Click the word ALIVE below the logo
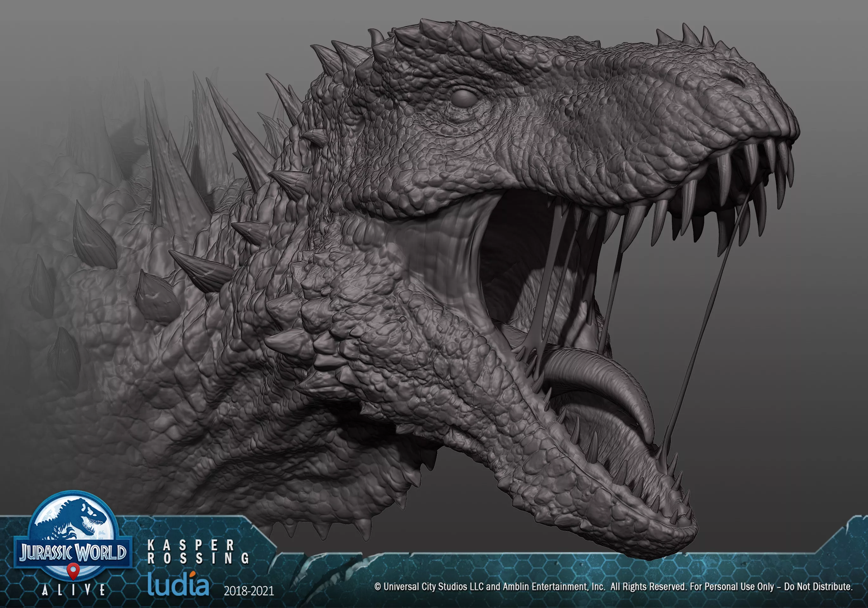 point(73,590)
